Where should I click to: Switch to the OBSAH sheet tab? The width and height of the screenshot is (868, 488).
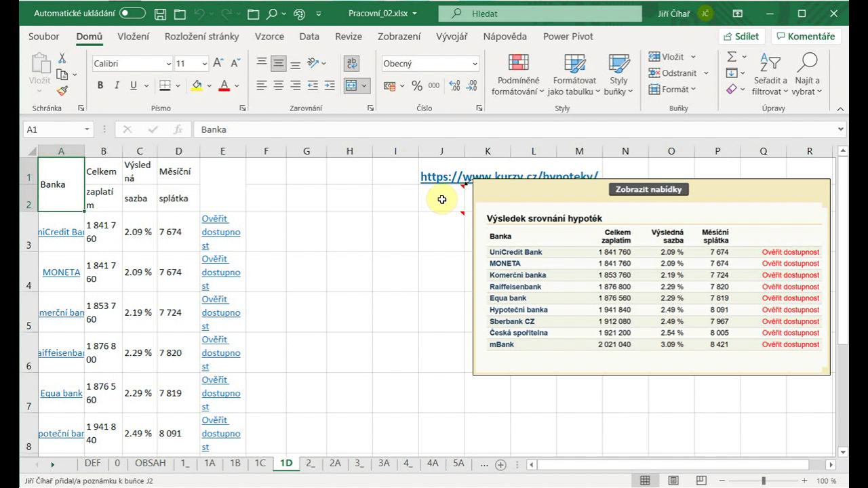click(x=150, y=464)
